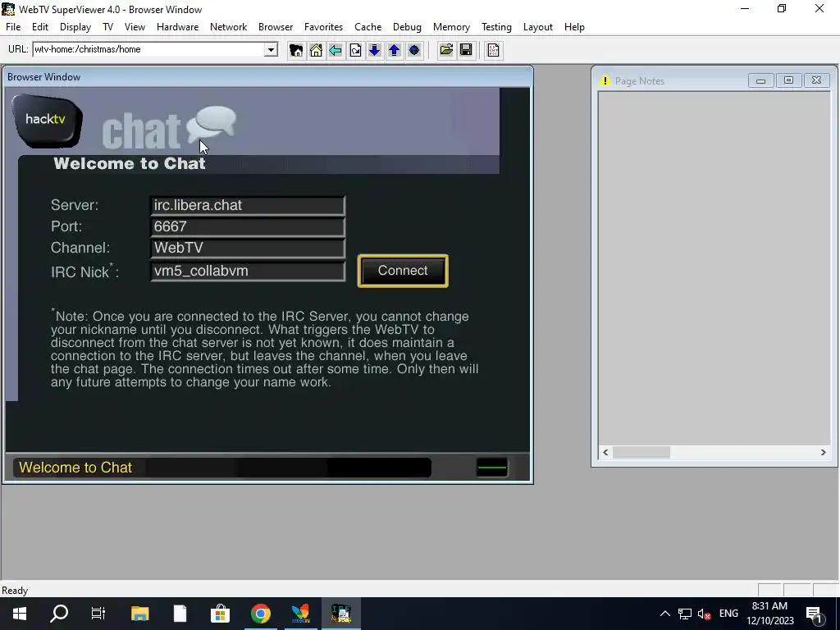The height and width of the screenshot is (630, 840).
Task: Select WebTV SuperViewer taskbar icon
Action: click(x=340, y=614)
